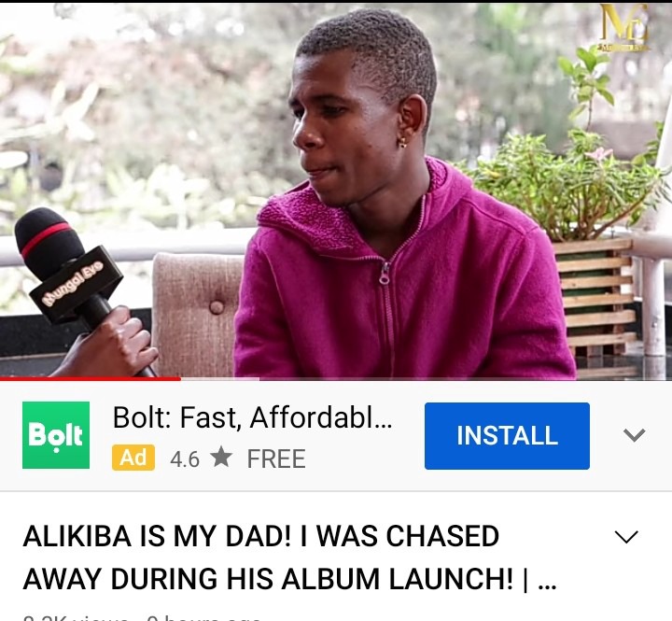Tap the green Bolt app icon

[x=56, y=435]
